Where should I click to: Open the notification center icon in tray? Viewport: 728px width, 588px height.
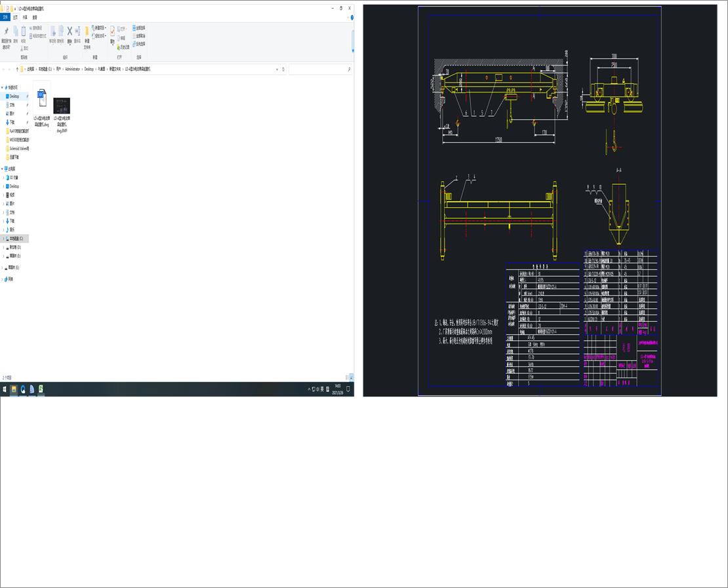[x=348, y=389]
